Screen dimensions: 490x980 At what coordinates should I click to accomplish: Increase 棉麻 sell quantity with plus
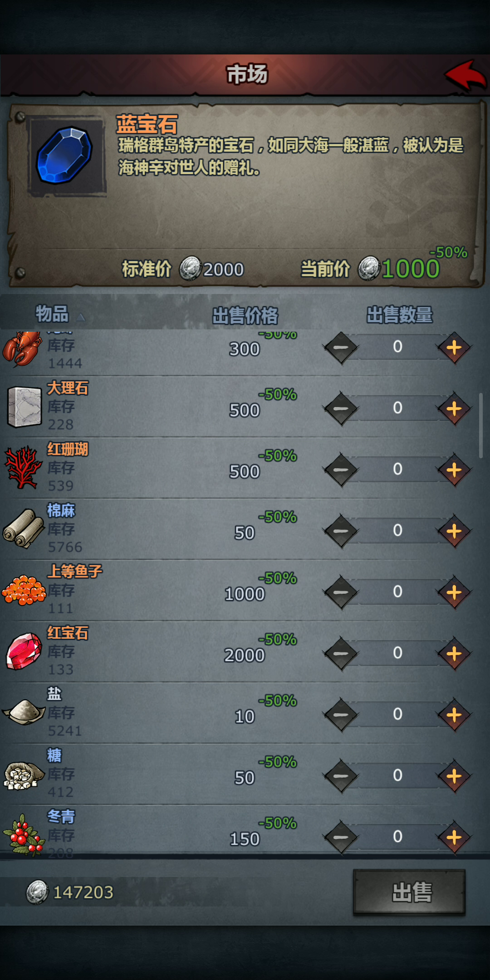[x=454, y=531]
